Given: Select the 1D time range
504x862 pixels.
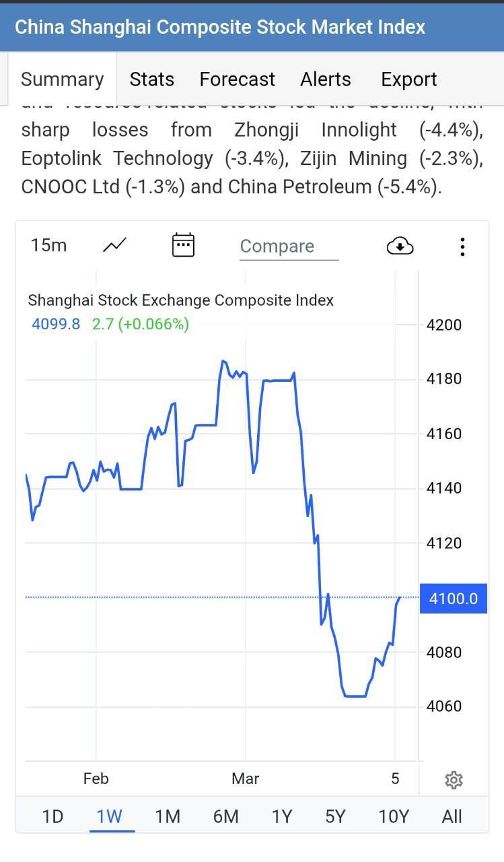Looking at the screenshot, I should pyautogui.click(x=52, y=816).
